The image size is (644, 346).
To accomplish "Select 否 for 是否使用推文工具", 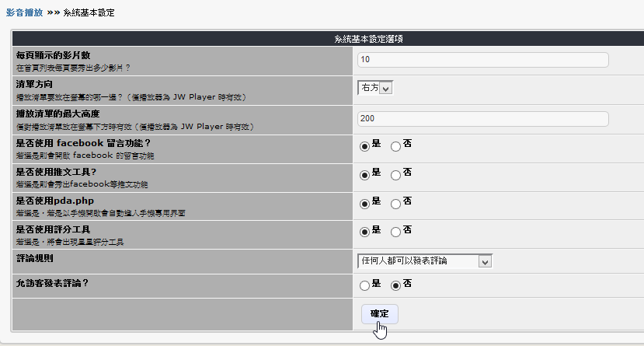I will (395, 175).
